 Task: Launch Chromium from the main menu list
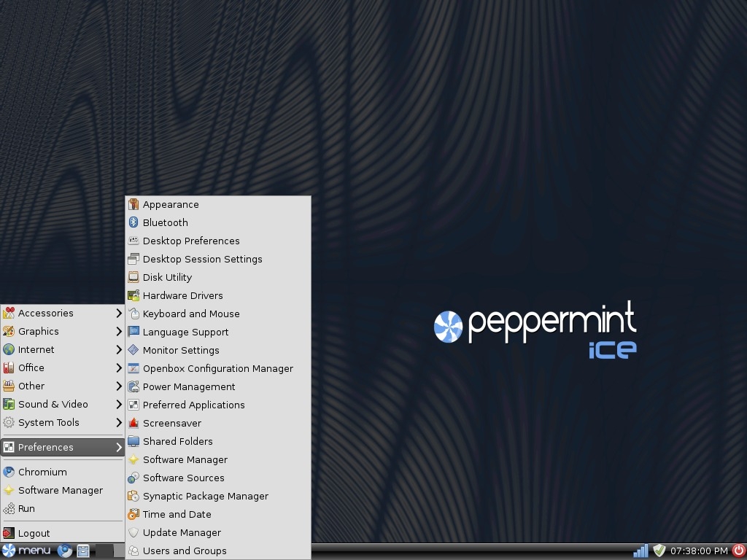[63, 472]
